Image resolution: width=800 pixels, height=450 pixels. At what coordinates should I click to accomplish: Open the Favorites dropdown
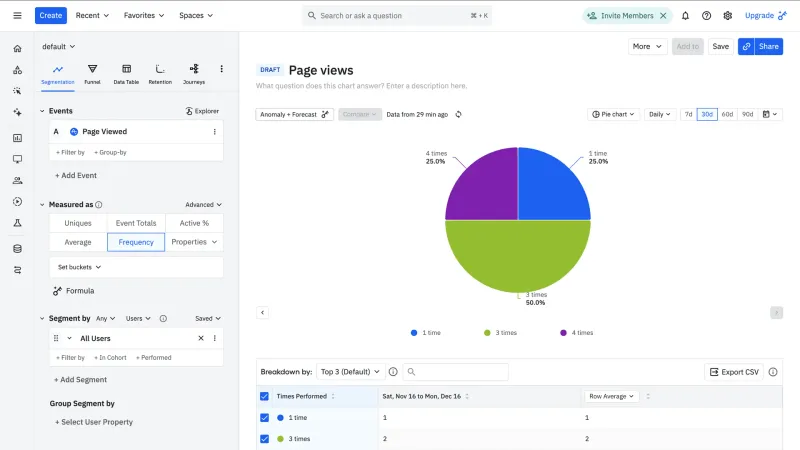pos(144,15)
